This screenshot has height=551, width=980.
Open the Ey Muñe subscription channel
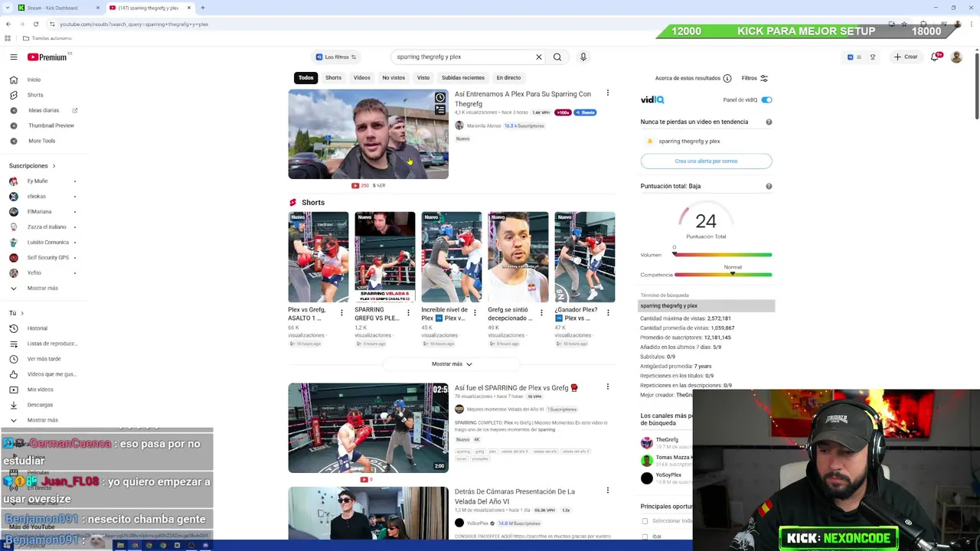pos(37,181)
